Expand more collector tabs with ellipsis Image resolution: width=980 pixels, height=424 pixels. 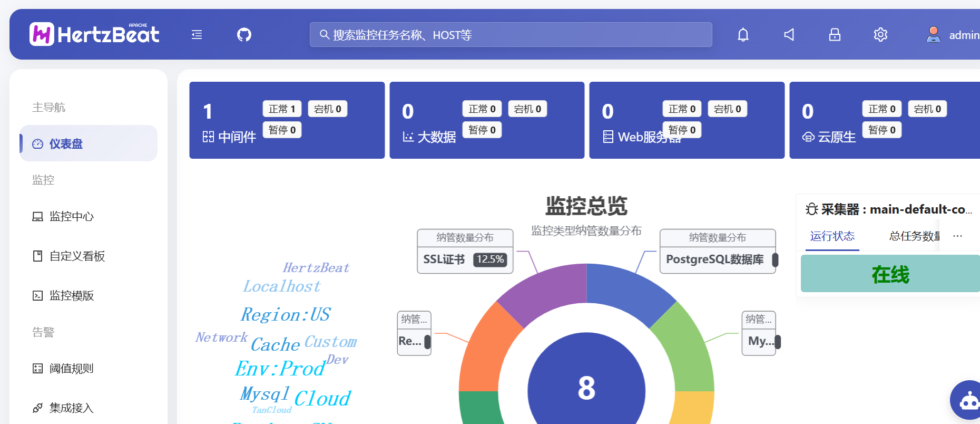(957, 236)
